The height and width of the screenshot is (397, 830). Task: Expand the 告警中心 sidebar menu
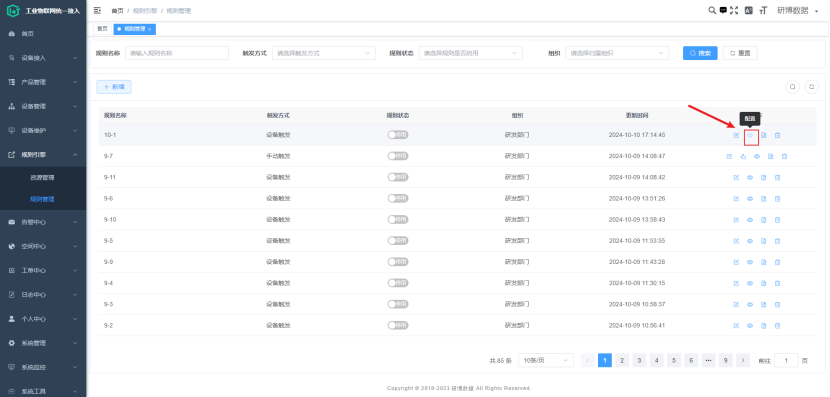tap(43, 222)
